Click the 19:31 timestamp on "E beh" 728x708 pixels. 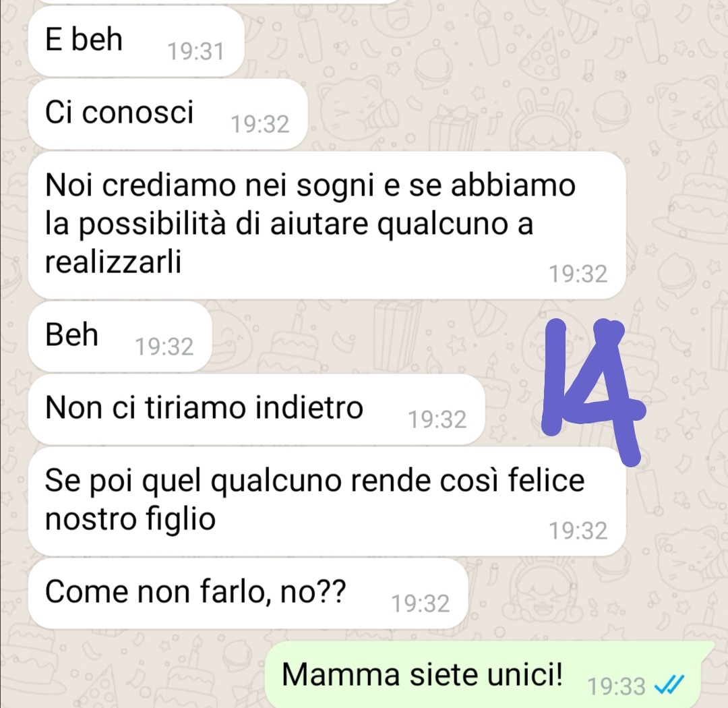195,51
